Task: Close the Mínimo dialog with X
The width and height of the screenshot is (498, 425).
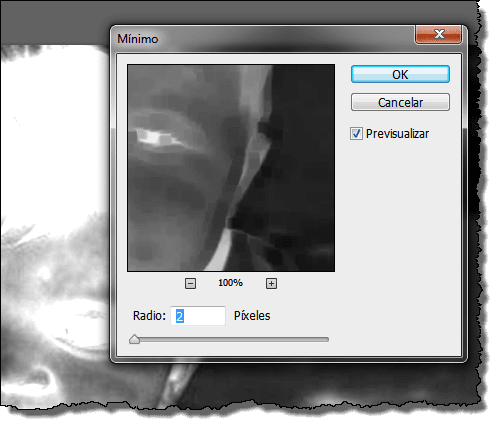Action: (x=438, y=34)
